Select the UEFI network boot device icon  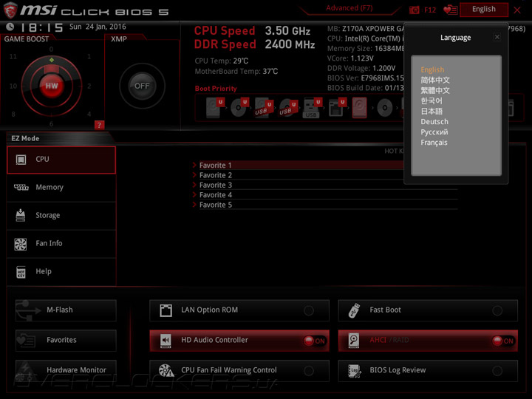click(337, 108)
